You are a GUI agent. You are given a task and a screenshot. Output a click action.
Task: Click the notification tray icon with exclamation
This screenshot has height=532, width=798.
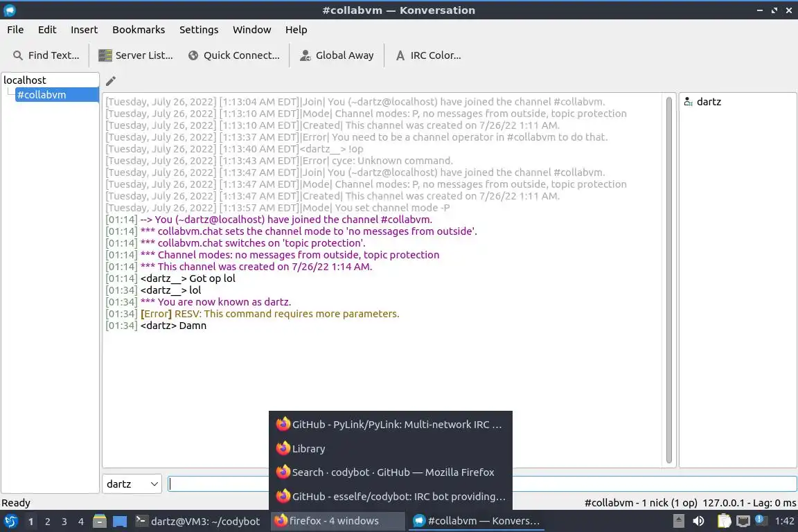[x=759, y=520]
